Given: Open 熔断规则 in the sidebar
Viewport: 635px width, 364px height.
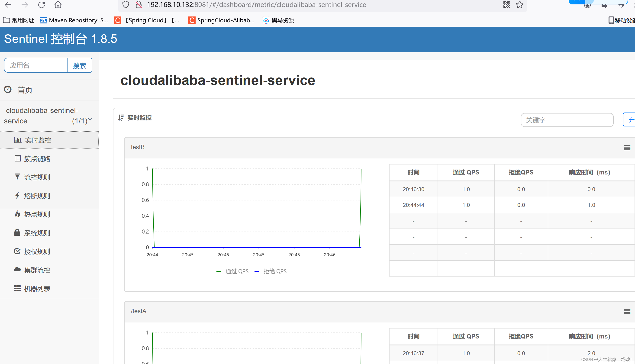Looking at the screenshot, I should tap(37, 196).
